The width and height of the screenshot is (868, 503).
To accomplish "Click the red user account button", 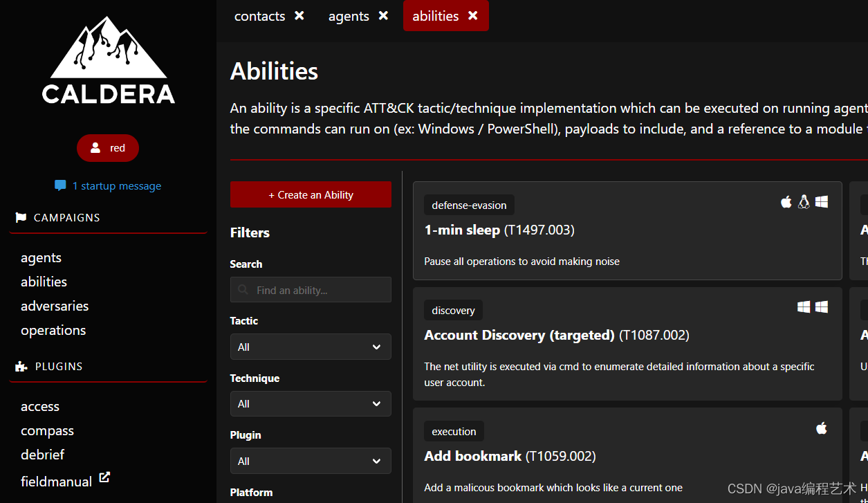I will 108,148.
